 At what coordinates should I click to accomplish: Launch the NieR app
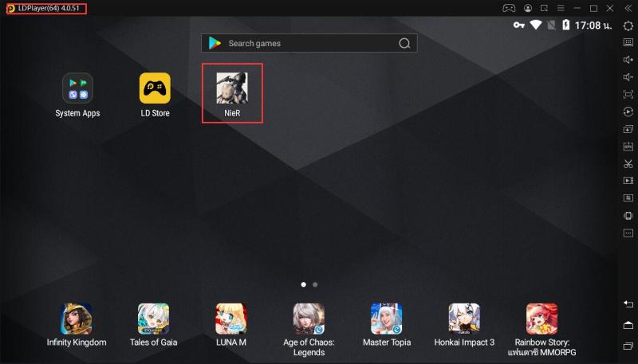(x=232, y=95)
